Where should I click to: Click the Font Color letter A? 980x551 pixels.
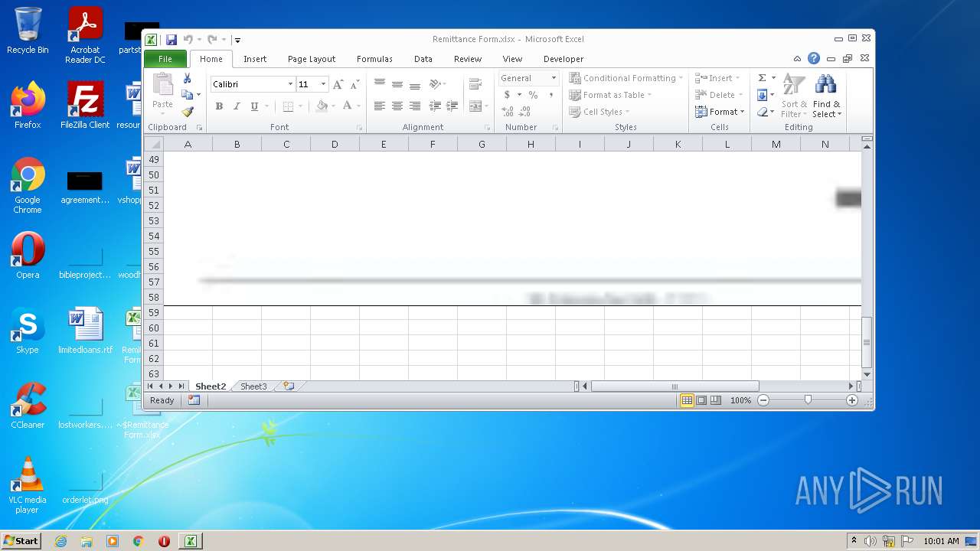348,106
